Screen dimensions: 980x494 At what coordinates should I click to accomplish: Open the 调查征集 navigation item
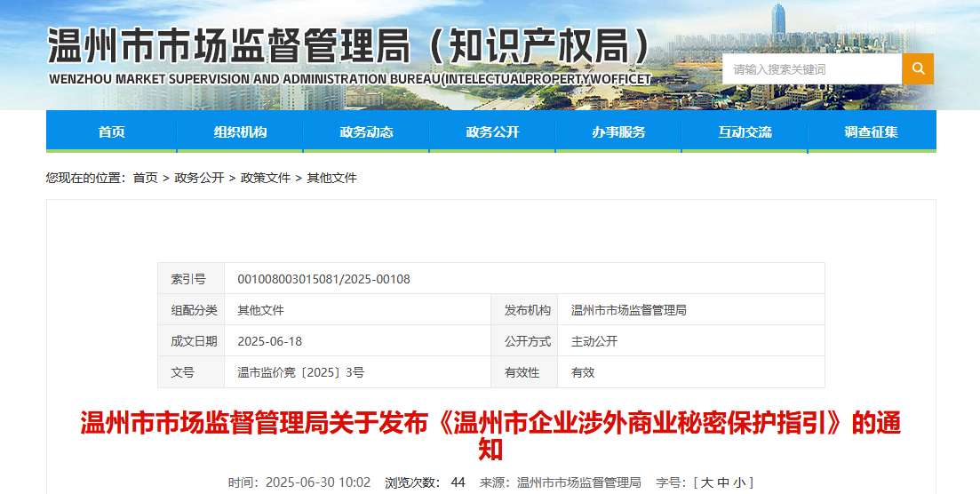point(872,132)
